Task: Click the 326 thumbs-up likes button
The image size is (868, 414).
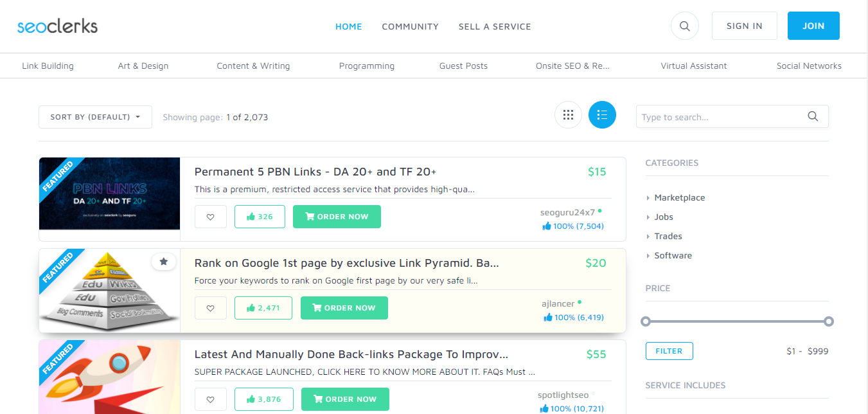Action: click(x=260, y=217)
